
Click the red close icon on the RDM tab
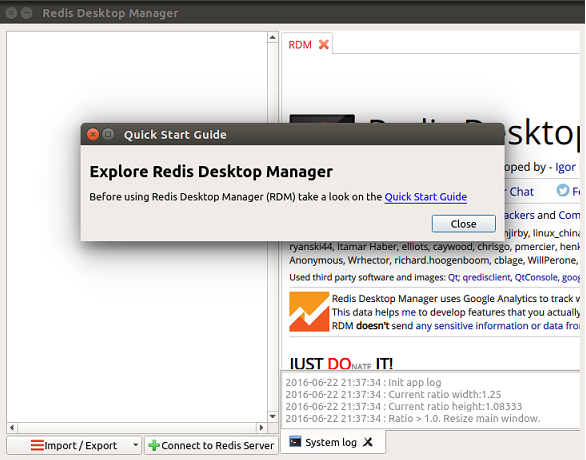coord(324,44)
